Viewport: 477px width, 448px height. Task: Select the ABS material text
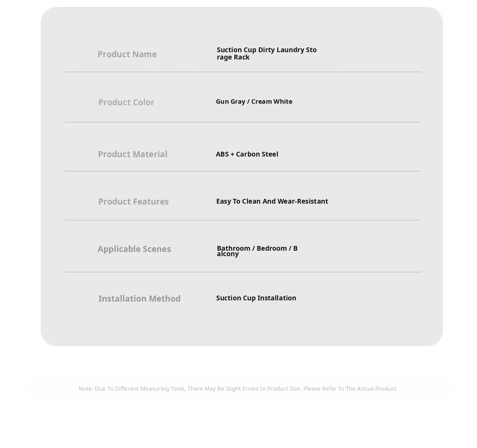[x=222, y=154]
